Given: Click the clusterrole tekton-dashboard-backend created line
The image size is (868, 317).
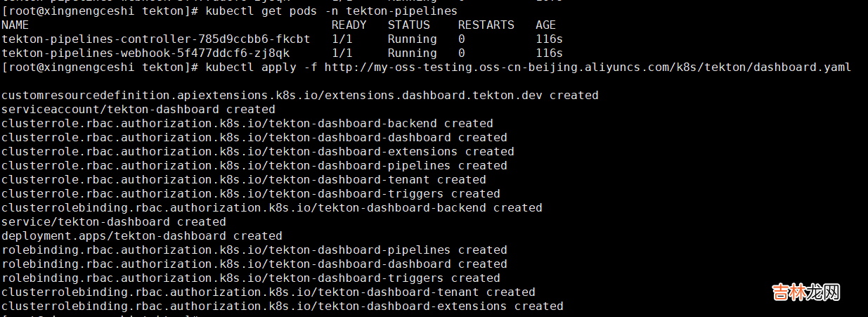Looking at the screenshot, I should pyautogui.click(x=247, y=124).
